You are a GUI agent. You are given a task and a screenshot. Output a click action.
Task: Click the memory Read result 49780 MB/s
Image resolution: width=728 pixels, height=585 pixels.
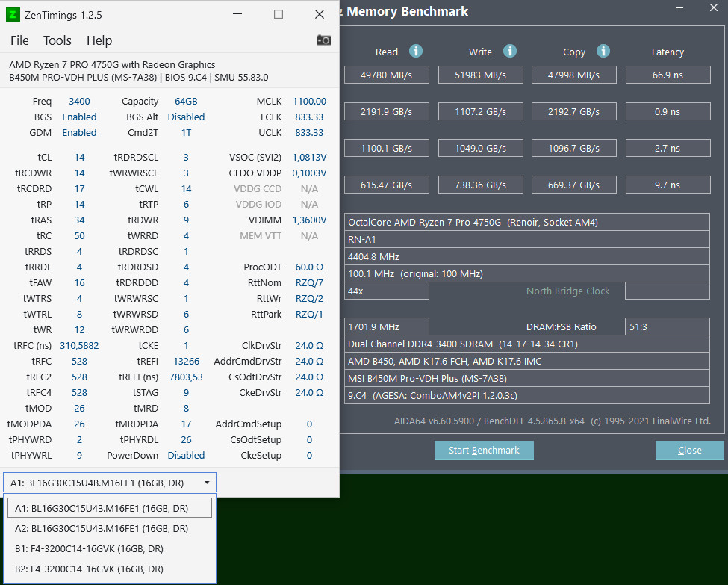(386, 75)
